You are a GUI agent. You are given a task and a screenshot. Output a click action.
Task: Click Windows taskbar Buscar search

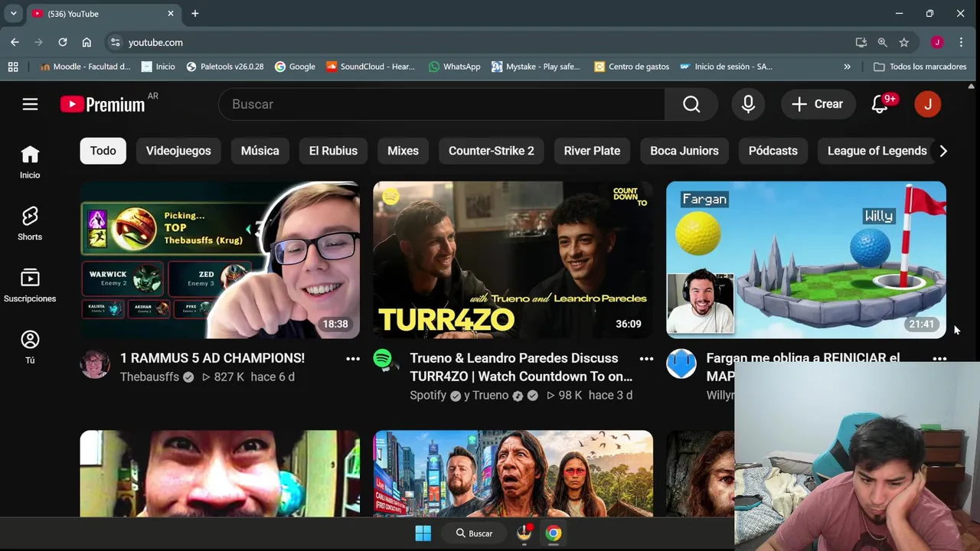click(475, 533)
